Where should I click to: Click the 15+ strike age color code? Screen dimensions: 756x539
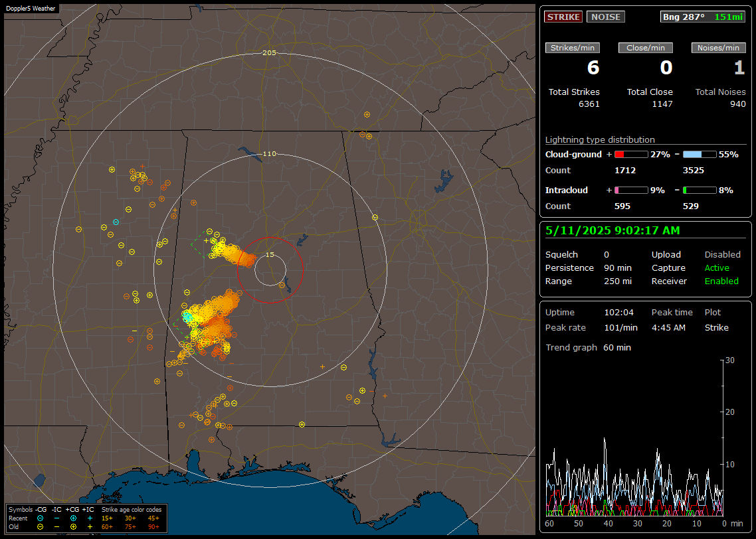(107, 518)
